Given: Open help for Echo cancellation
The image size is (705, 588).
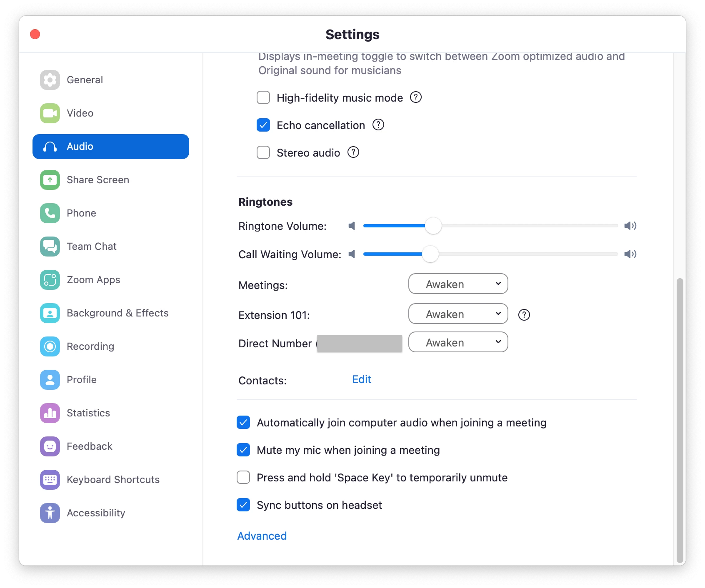Looking at the screenshot, I should (378, 125).
